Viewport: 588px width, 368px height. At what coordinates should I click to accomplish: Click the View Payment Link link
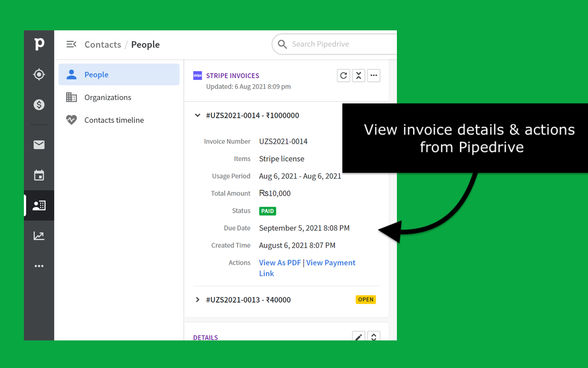click(x=330, y=263)
